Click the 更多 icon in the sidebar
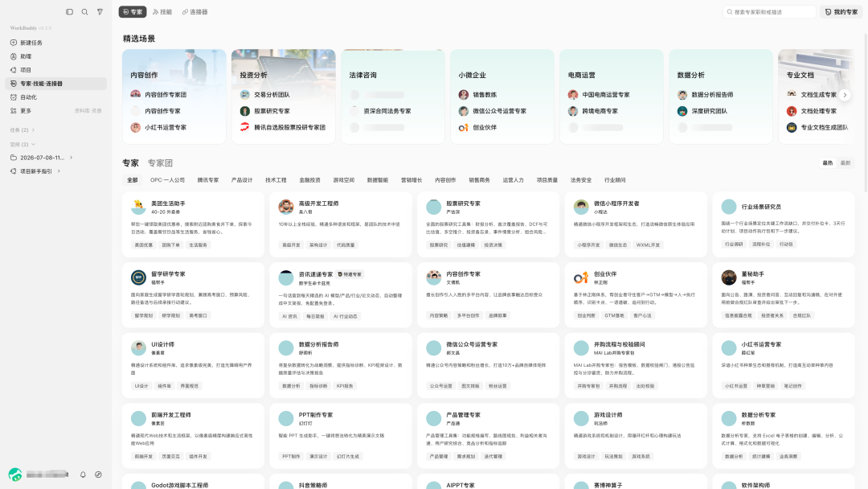This screenshot has height=489, width=868. 14,111
